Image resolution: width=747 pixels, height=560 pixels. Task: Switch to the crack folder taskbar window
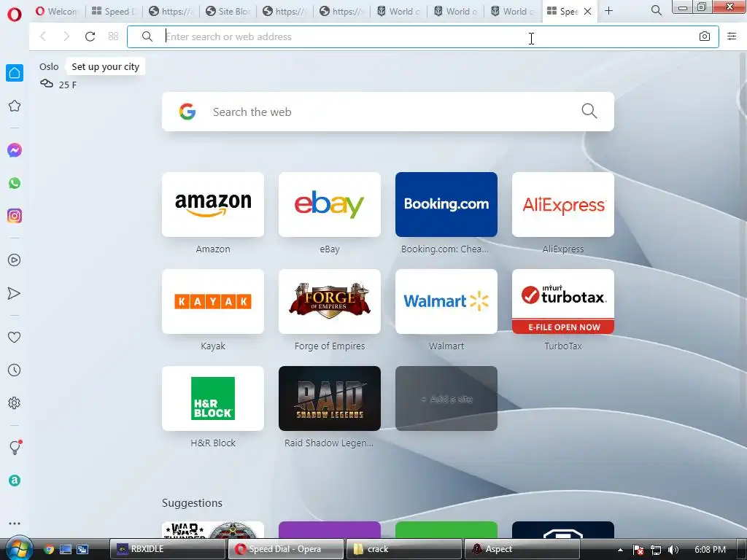pos(404,549)
